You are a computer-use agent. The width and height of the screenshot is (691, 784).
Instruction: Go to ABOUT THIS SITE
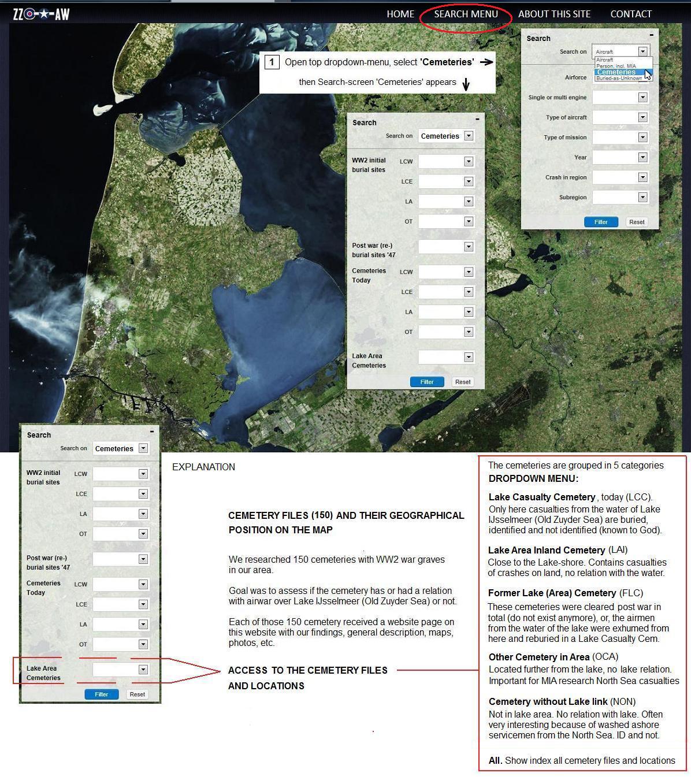(553, 14)
